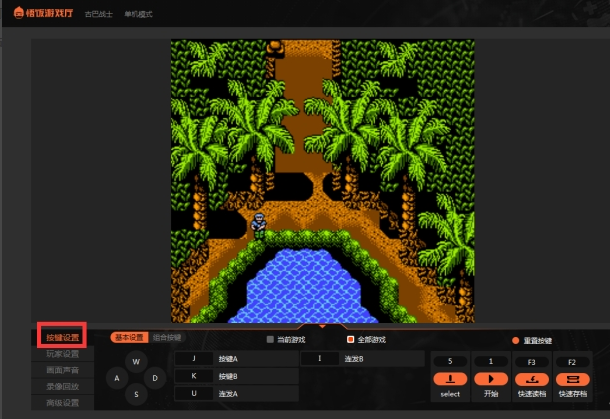610x419 pixels.
Task: Collapse the settings panel arrow
Action: (322, 325)
